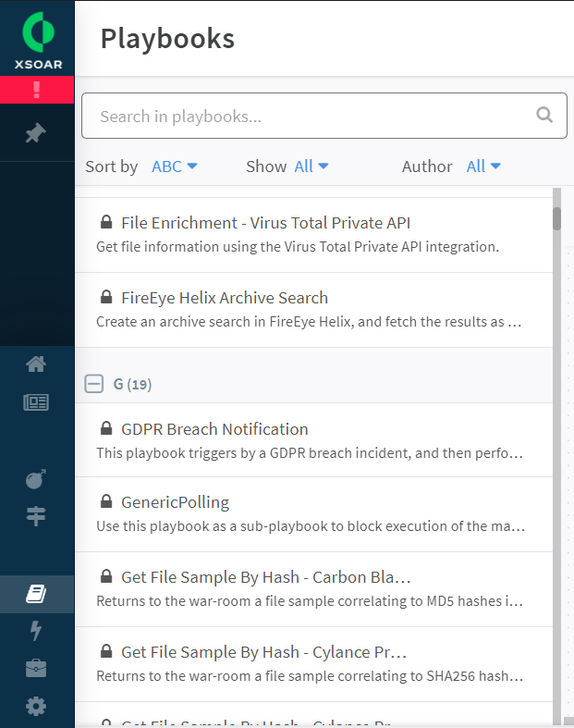The height and width of the screenshot is (728, 574).
Task: Open the signpost icon in sidebar
Action: [36, 516]
